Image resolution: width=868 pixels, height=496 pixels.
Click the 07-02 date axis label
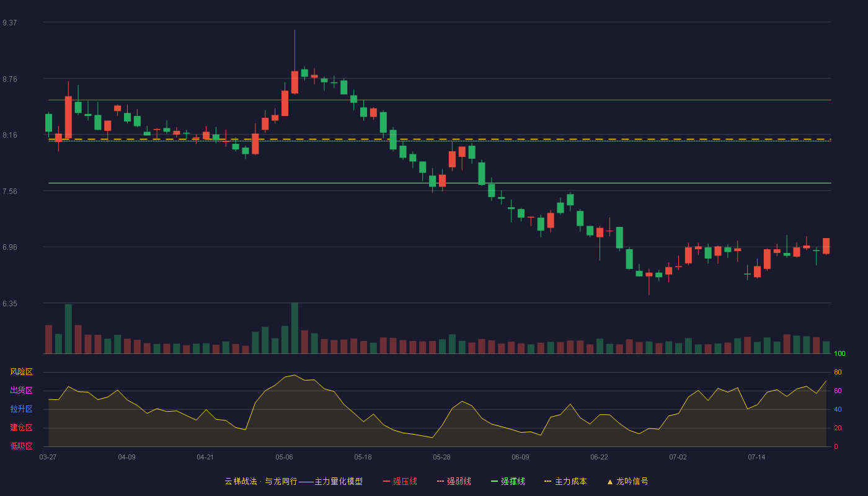678,457
